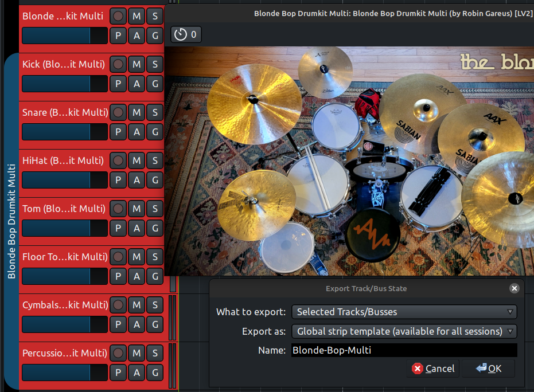The height and width of the screenshot is (392, 534).
Task: Open group button on Floor Tom track
Action: [155, 276]
